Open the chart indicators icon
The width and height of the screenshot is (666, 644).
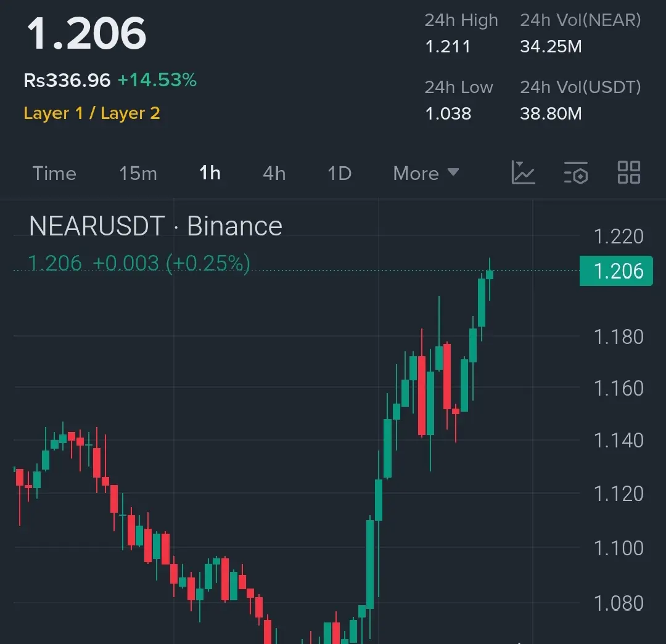524,173
